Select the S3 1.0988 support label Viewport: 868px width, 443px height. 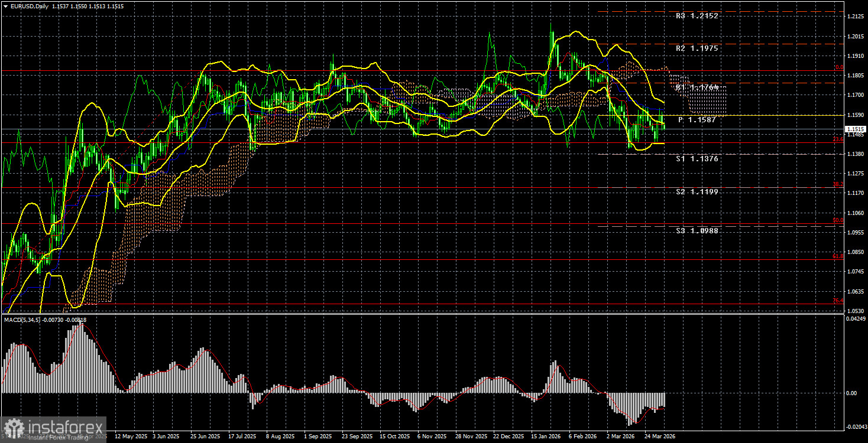point(697,231)
